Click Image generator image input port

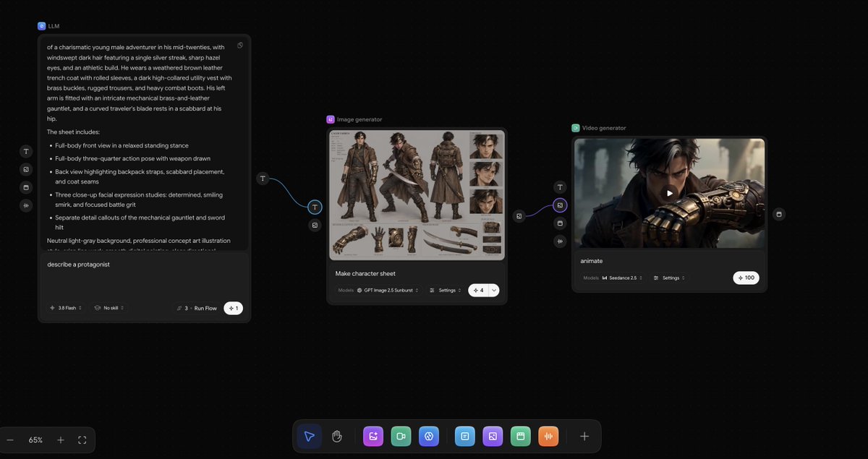[315, 226]
